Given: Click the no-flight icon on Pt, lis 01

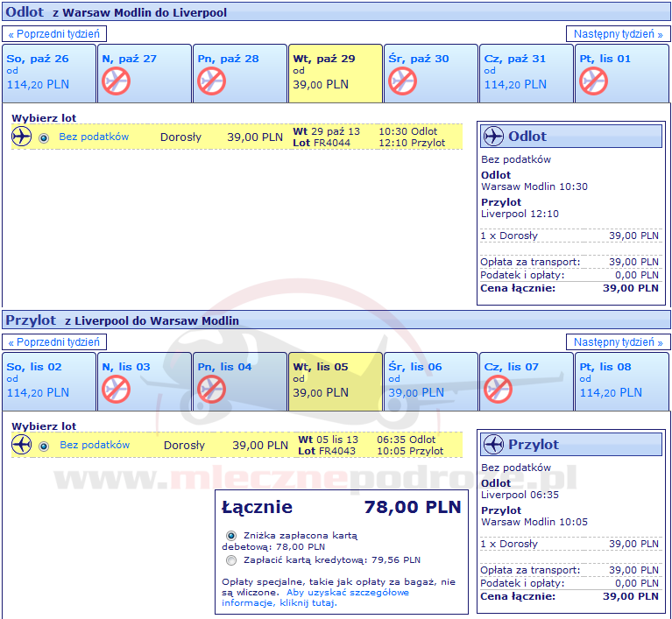Looking at the screenshot, I should [593, 81].
